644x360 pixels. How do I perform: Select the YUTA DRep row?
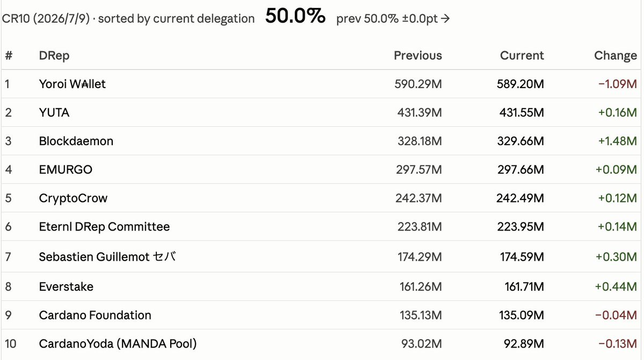[321, 112]
